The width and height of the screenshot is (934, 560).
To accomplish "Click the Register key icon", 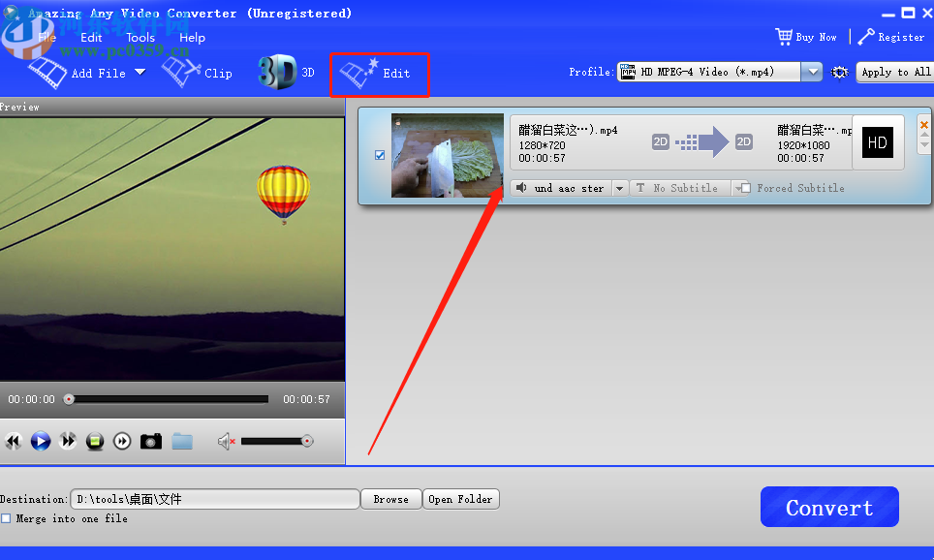I will tap(864, 36).
